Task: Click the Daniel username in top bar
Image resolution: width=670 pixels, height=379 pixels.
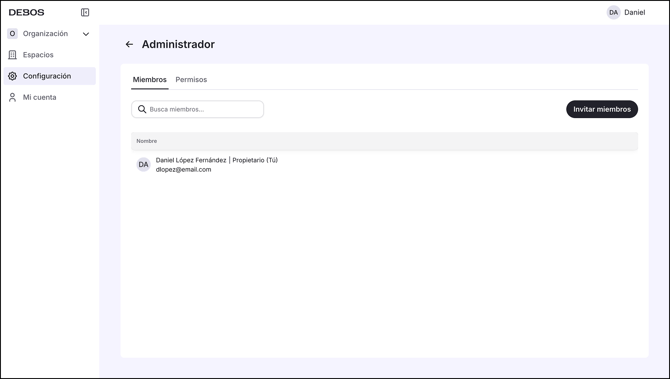Action: point(635,12)
